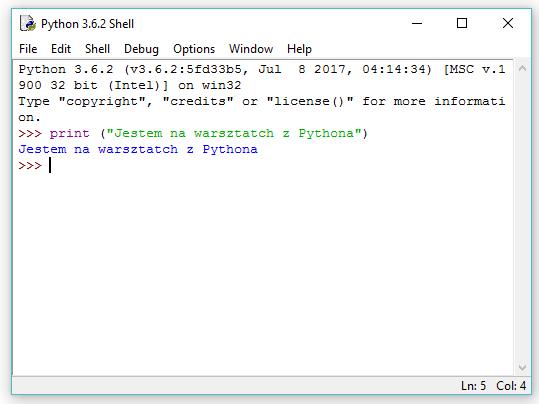The image size is (539, 404).
Task: Click the Python 3.6.2 Shell window title
Action: [x=87, y=24]
